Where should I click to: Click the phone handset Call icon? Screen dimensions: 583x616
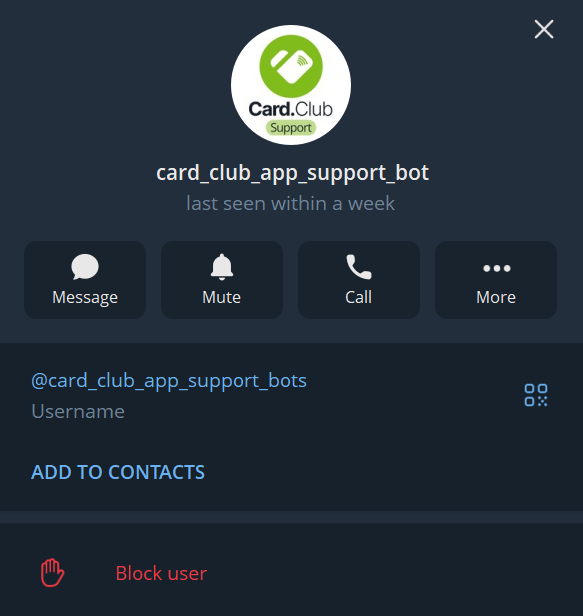click(x=359, y=267)
